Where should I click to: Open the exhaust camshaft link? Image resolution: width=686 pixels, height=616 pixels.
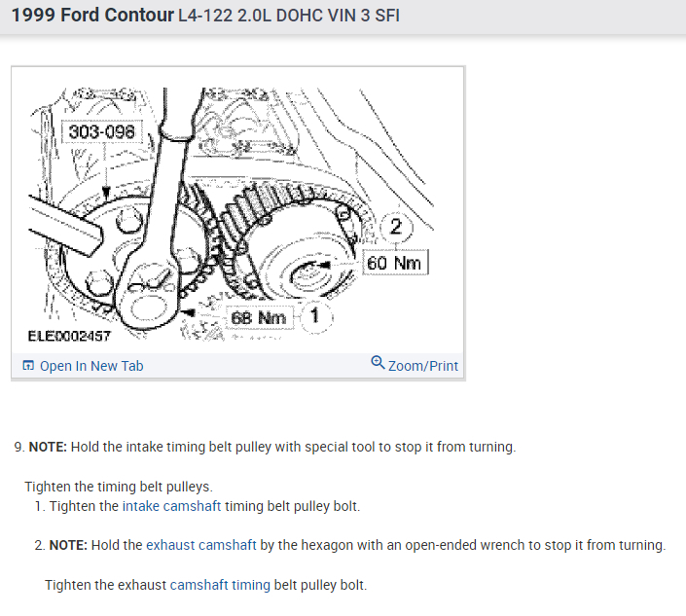tap(201, 545)
